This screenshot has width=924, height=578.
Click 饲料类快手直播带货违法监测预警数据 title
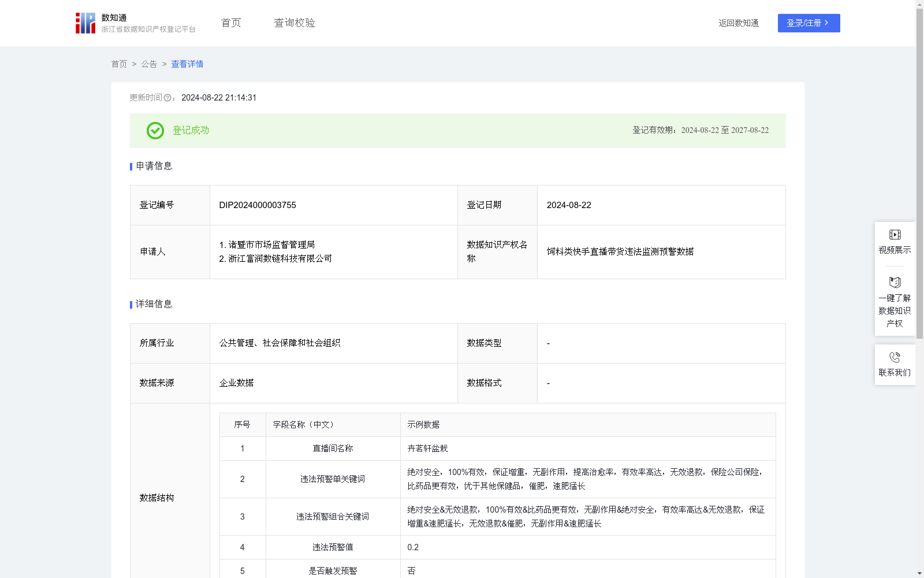[620, 252]
